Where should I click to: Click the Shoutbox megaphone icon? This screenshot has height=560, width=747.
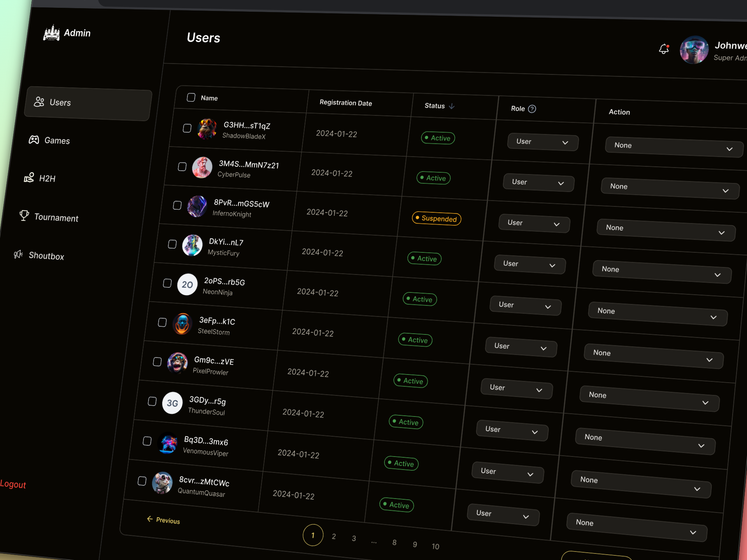pos(18,254)
